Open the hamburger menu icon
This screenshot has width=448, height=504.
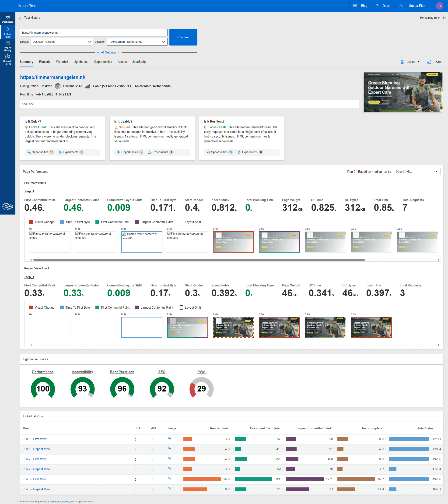[8, 6]
